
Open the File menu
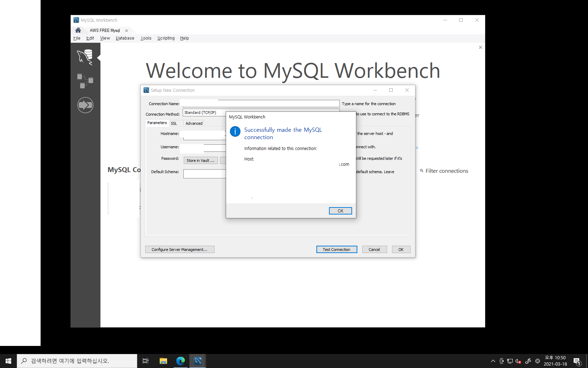point(77,38)
